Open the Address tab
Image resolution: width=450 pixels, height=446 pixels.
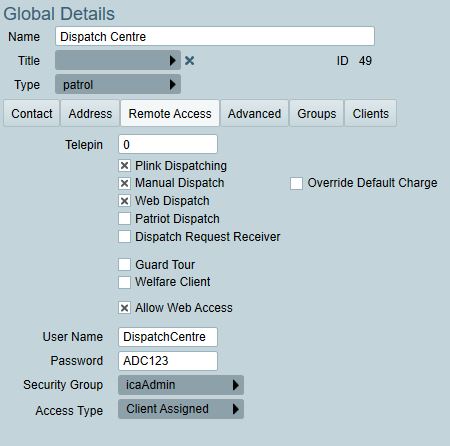coord(90,113)
